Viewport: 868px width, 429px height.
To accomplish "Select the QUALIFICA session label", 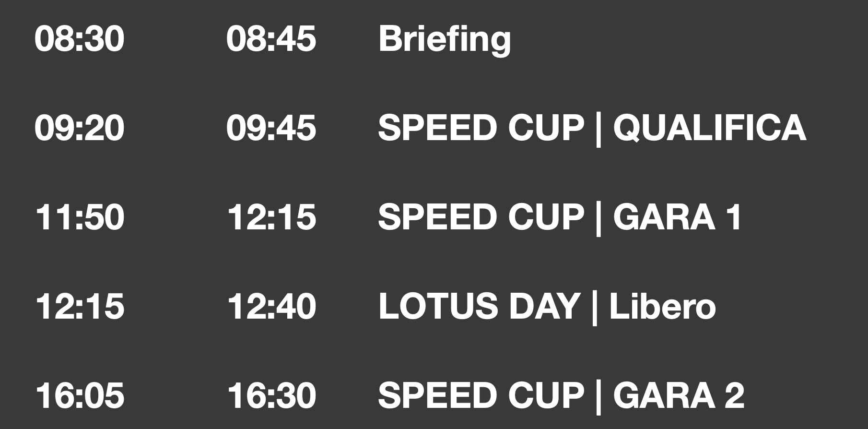I will [709, 128].
